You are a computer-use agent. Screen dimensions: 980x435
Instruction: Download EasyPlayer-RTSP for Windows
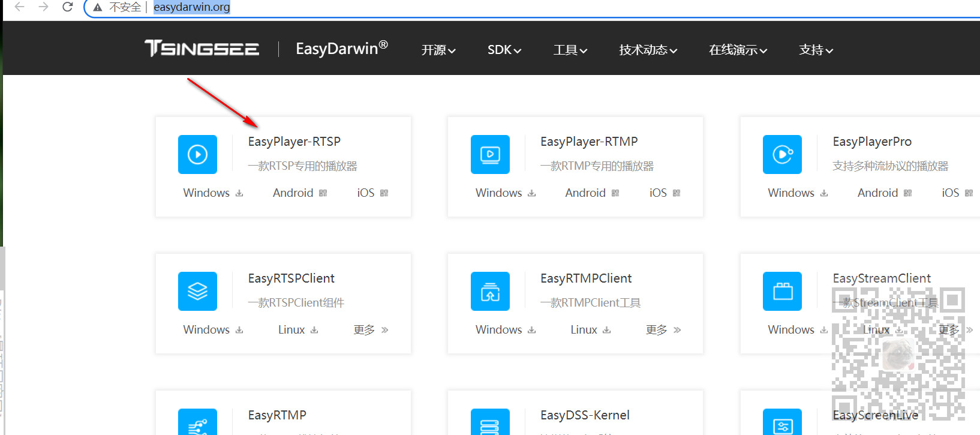[x=213, y=193]
